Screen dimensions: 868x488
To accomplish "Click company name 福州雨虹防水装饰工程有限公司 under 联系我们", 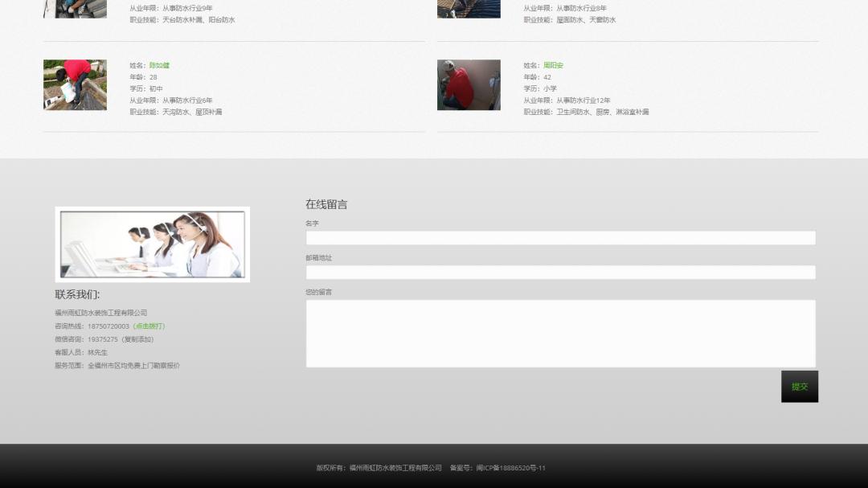I will tap(101, 313).
